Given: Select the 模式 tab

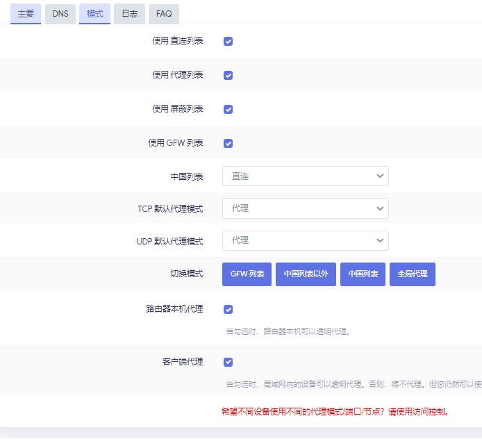Looking at the screenshot, I should (x=94, y=14).
